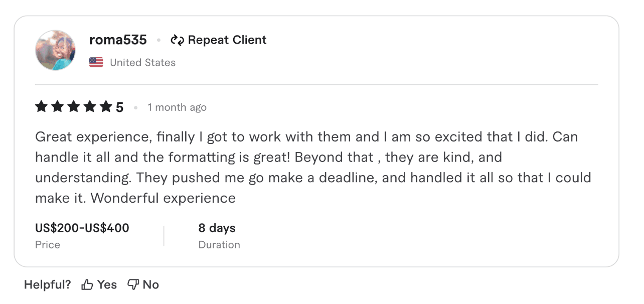This screenshot has width=644, height=304.
Task: Open roma535's profile via username link
Action: point(118,40)
